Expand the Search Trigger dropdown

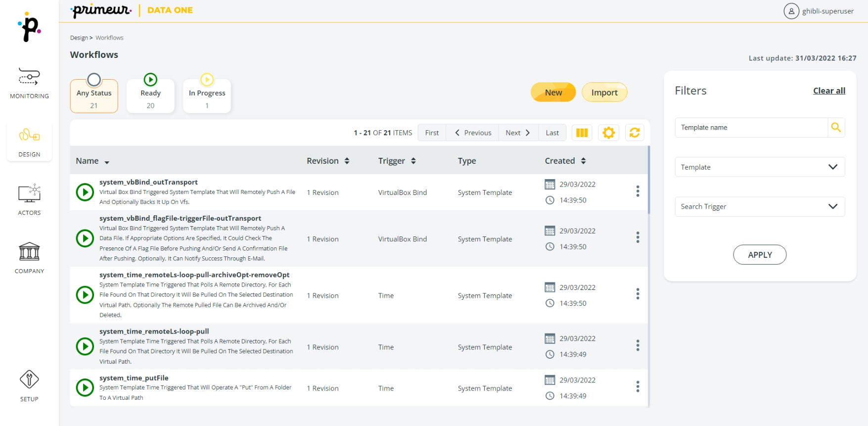(760, 206)
